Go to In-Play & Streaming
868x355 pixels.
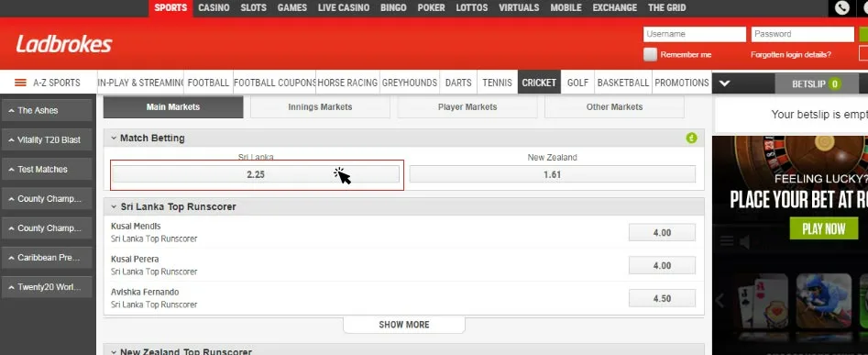pos(140,83)
